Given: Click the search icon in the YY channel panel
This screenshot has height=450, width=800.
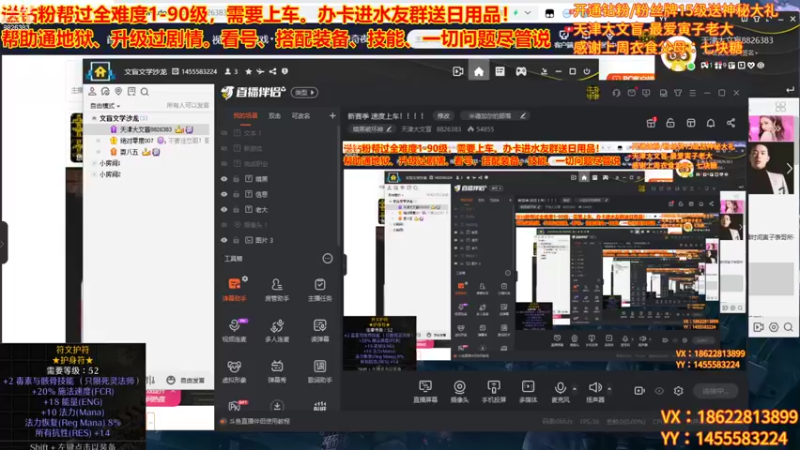Looking at the screenshot, I should tap(145, 92).
